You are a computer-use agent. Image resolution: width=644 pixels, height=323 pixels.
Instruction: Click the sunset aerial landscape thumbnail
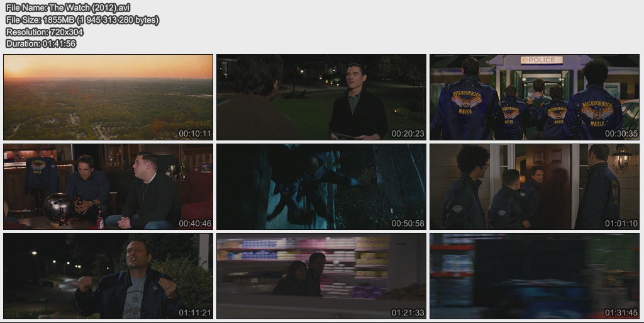point(108,97)
